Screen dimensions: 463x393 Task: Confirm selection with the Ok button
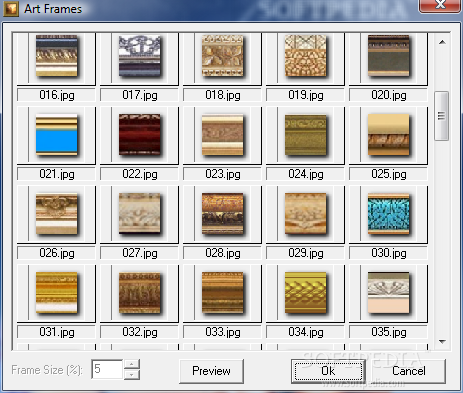pyautogui.click(x=328, y=371)
